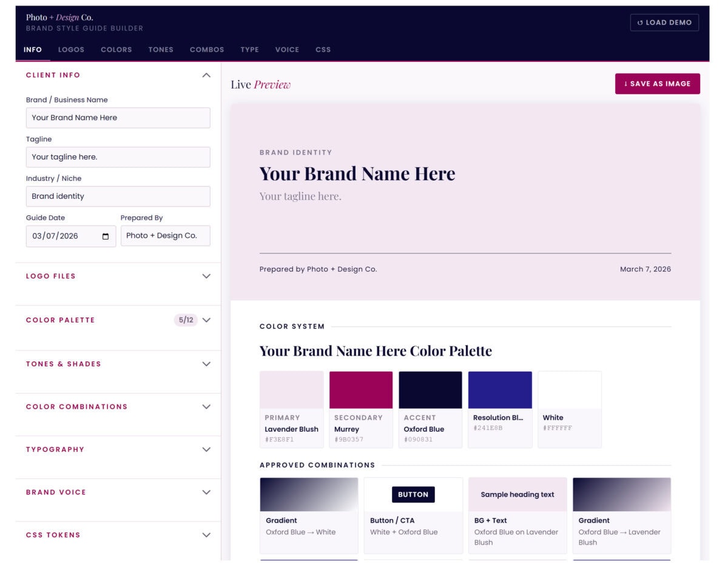Click the White color swatch
Image resolution: width=728 pixels, height=570 pixels.
pos(569,389)
